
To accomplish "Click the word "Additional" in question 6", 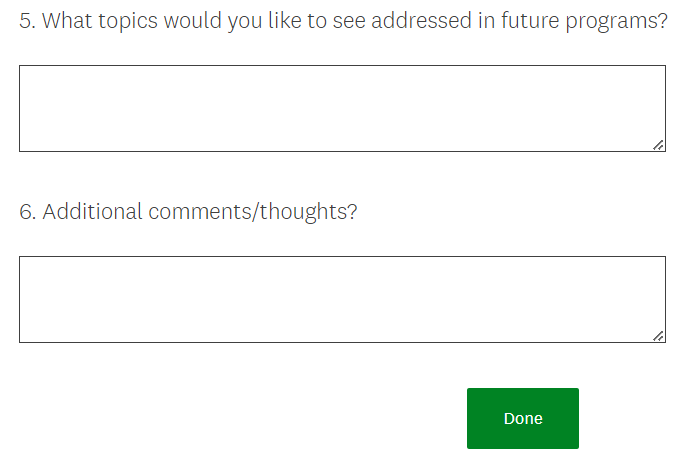I will coord(93,212).
